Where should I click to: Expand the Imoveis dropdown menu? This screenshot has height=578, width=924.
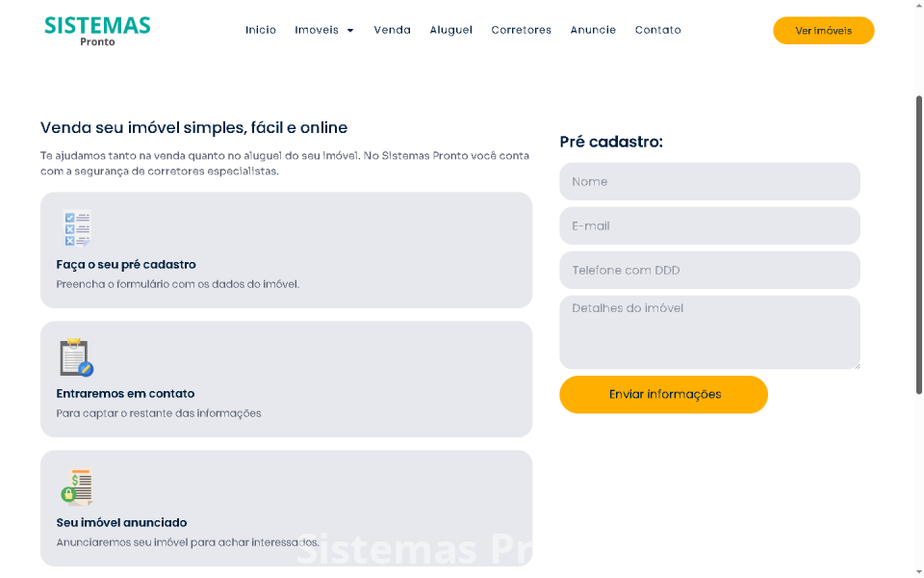pos(323,30)
